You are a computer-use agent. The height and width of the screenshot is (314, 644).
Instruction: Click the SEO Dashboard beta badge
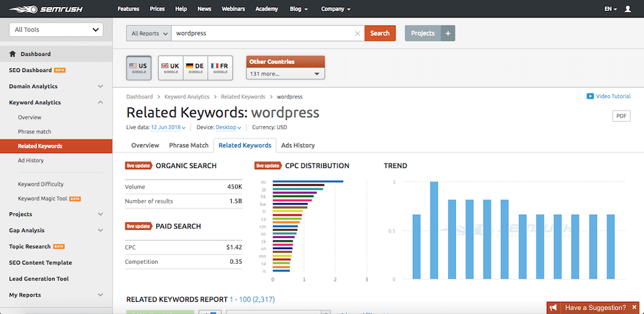60,70
